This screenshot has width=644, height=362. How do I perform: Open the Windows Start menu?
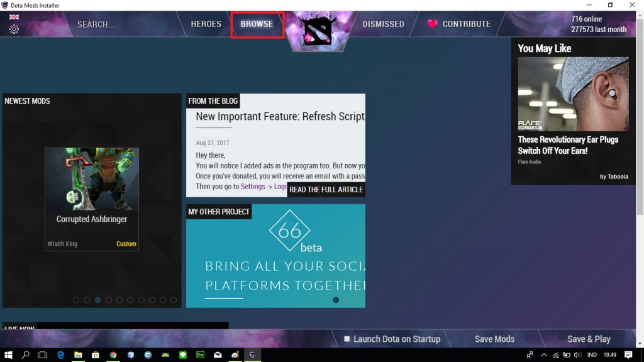click(8, 355)
